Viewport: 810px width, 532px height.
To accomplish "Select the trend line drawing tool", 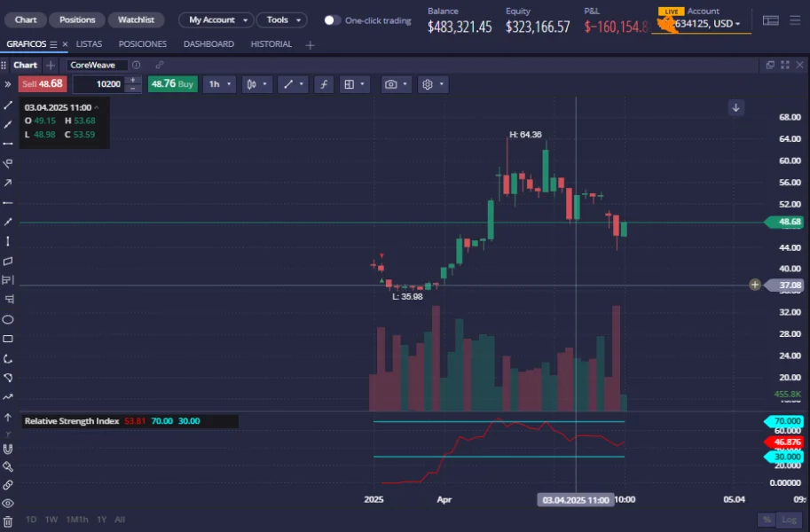I will tap(8, 106).
